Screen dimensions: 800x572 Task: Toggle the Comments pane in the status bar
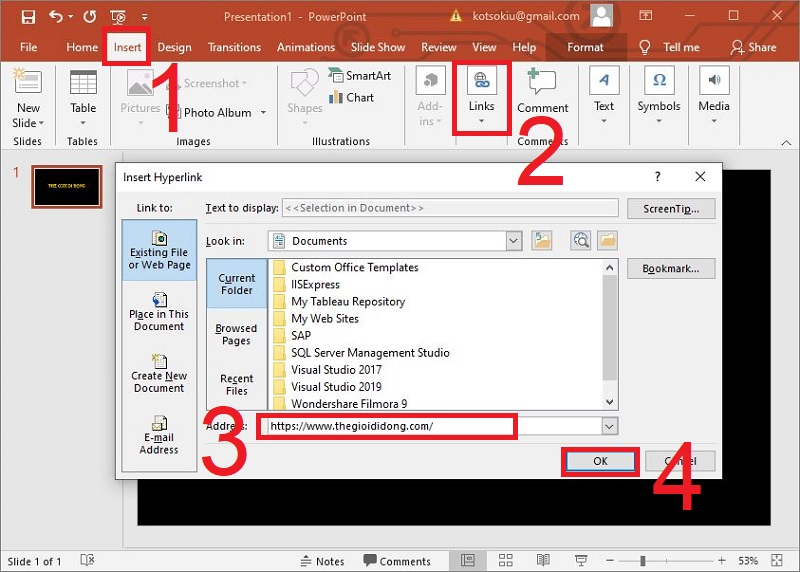point(397,561)
